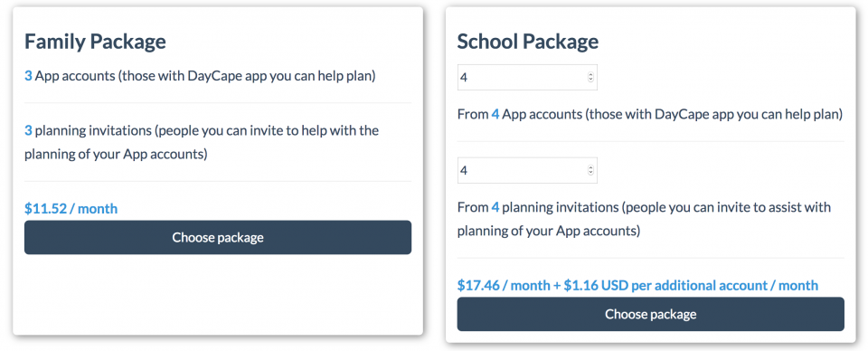Image resolution: width=868 pixels, height=351 pixels.
Task: Click the Family Package heading
Action: 95,42
